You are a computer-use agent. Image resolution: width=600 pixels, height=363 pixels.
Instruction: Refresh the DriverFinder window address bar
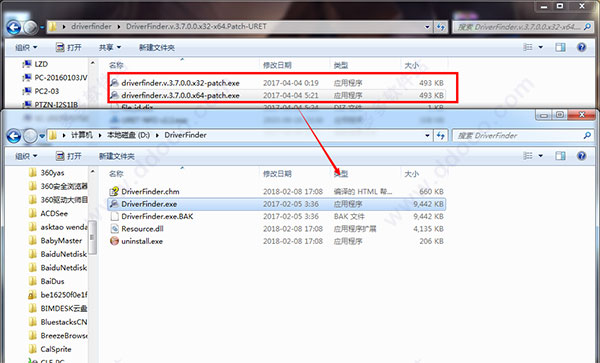point(441,135)
